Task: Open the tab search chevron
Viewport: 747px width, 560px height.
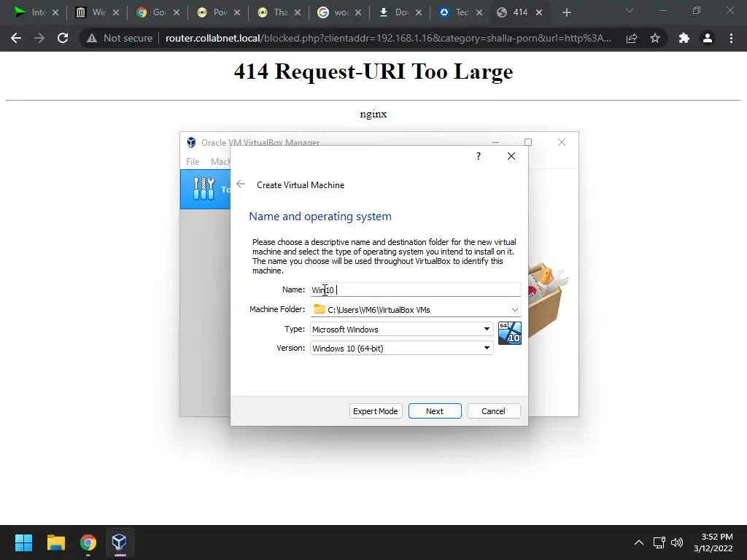Action: point(630,10)
